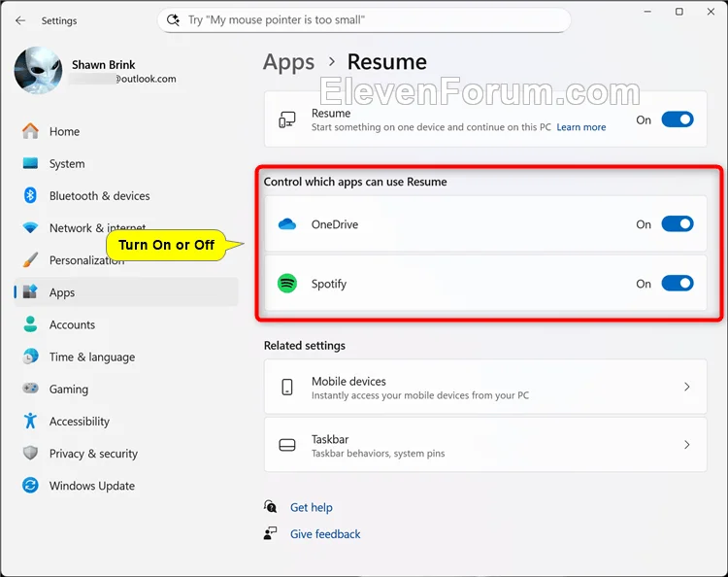Click the OneDrive cloud icon
728x577 pixels.
tap(287, 224)
